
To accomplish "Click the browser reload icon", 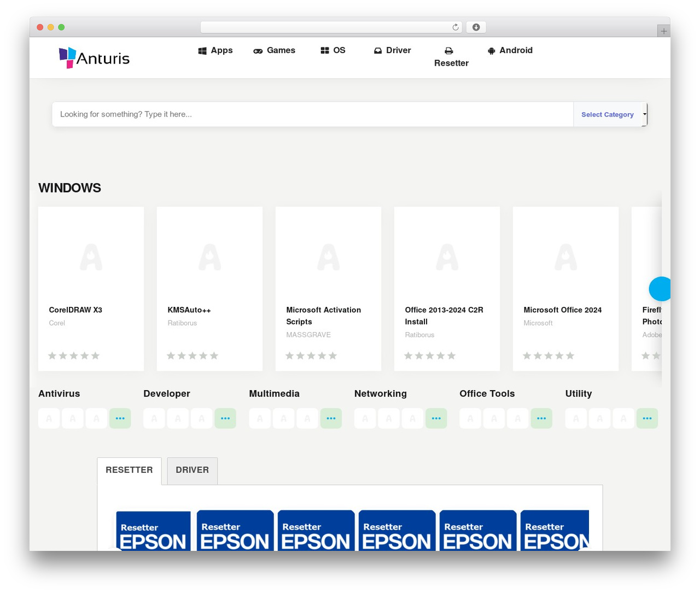I will [x=455, y=27].
